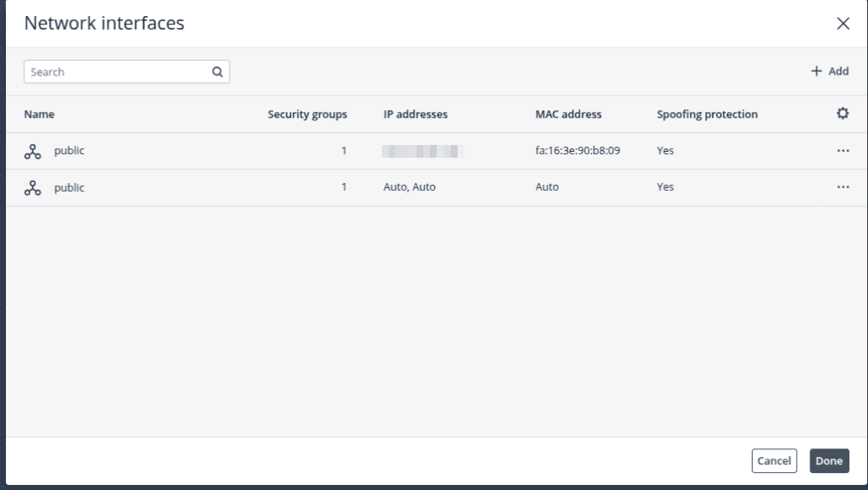Close the Network interfaces dialog
Viewport: 868px width, 490px height.
(843, 23)
